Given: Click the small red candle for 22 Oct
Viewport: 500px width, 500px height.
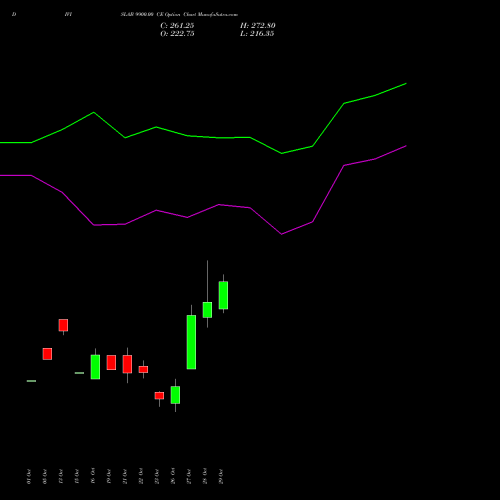Looking at the screenshot, I should (143, 369).
